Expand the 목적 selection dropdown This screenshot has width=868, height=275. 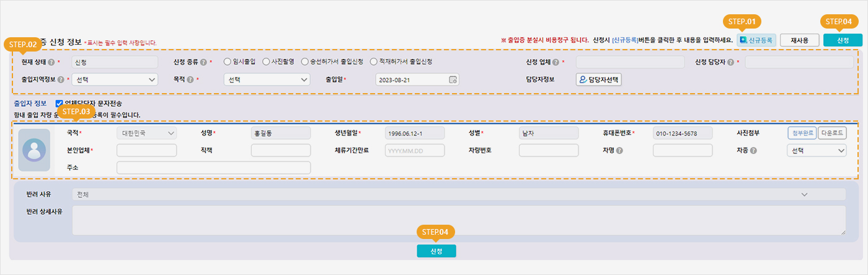tap(266, 79)
